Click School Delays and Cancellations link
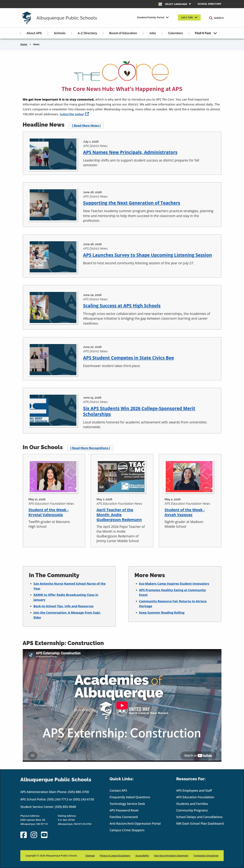 [x=199, y=817]
